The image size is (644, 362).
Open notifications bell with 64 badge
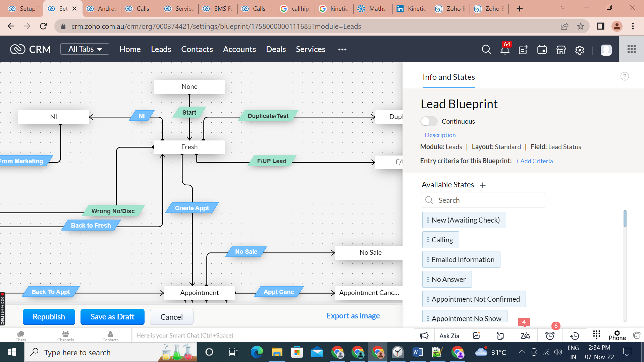click(505, 50)
